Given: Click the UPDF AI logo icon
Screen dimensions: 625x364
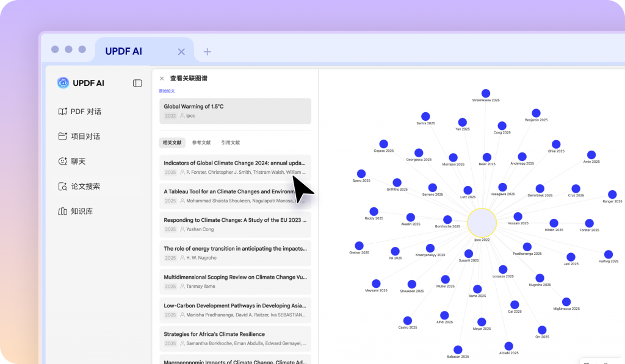Looking at the screenshot, I should (63, 83).
